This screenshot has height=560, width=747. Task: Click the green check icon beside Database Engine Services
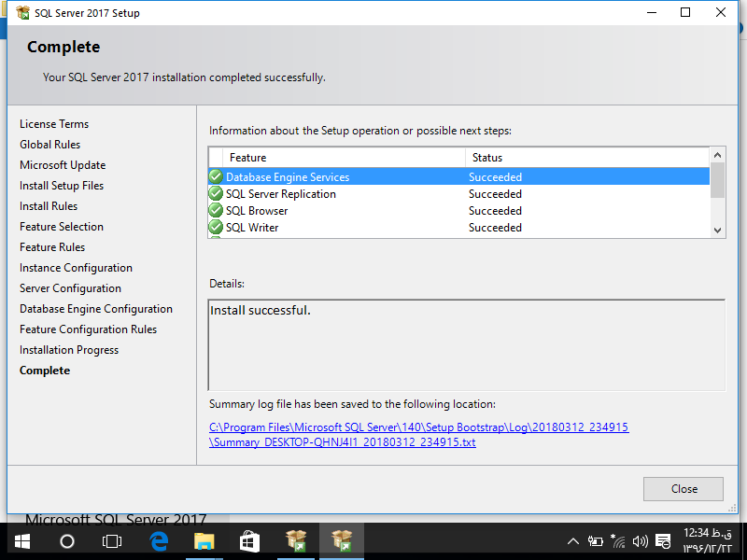coord(216,176)
